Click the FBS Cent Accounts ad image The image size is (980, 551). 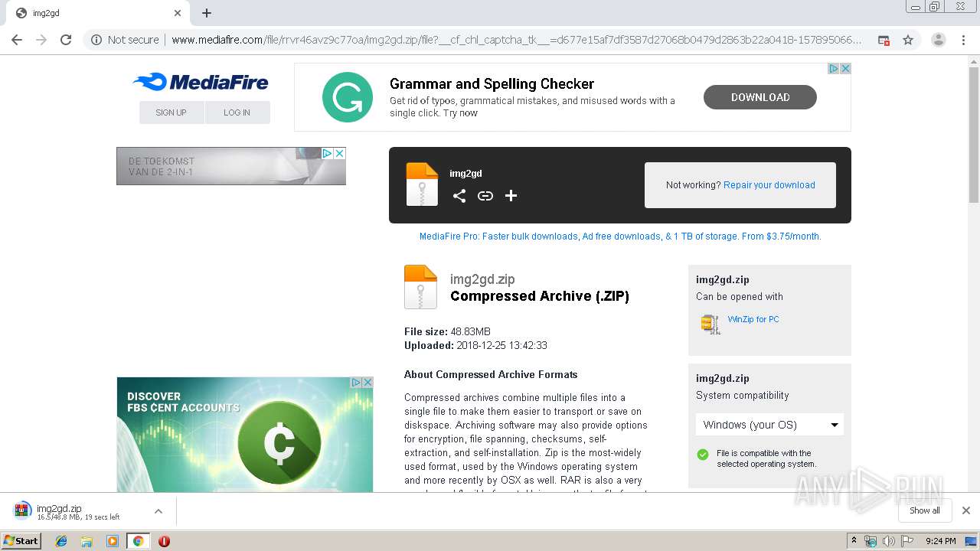(245, 434)
